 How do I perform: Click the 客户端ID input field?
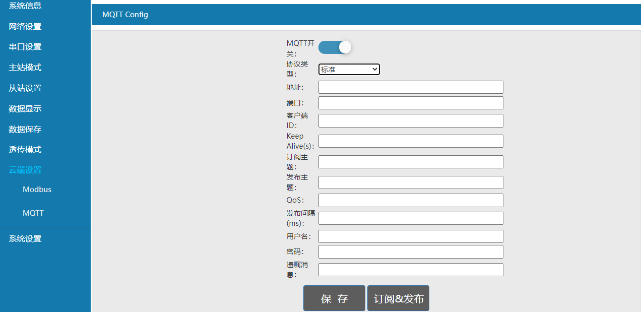pos(411,120)
